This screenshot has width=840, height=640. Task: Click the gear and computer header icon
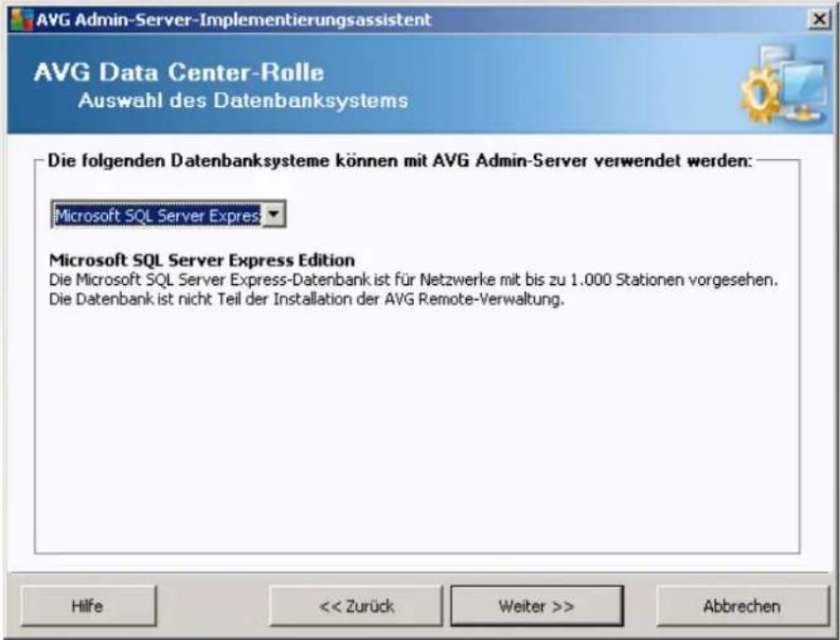tap(785, 84)
